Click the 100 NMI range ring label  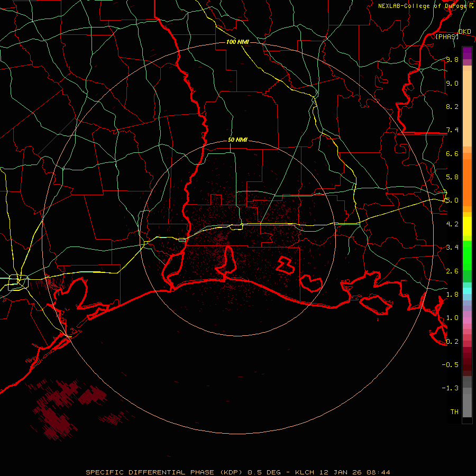tap(237, 42)
